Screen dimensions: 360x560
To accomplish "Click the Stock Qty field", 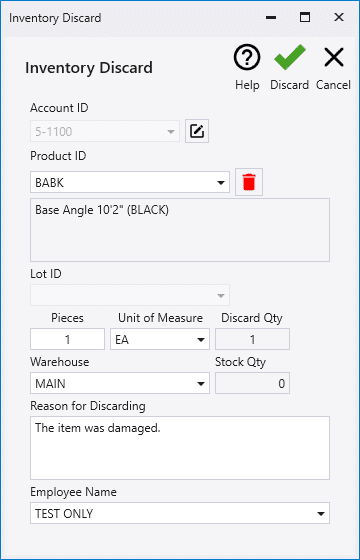I will pos(252,383).
